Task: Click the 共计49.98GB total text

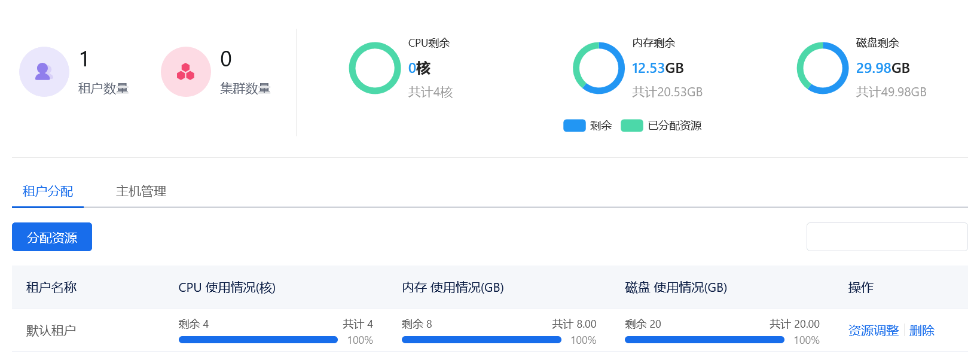Action: (x=891, y=92)
